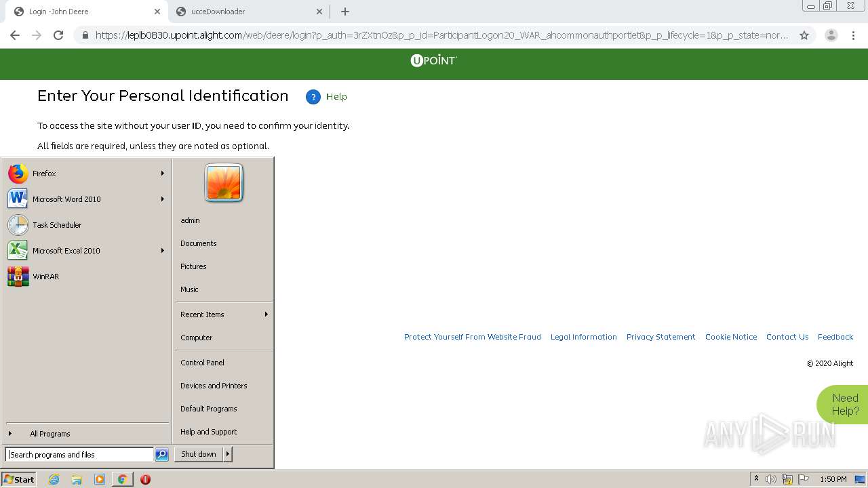Click the user account flower picture
868x488 pixels.
[224, 183]
